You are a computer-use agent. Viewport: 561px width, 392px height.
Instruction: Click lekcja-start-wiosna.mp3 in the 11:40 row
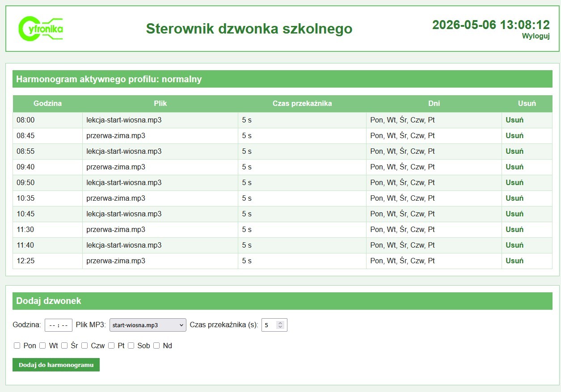(124, 245)
